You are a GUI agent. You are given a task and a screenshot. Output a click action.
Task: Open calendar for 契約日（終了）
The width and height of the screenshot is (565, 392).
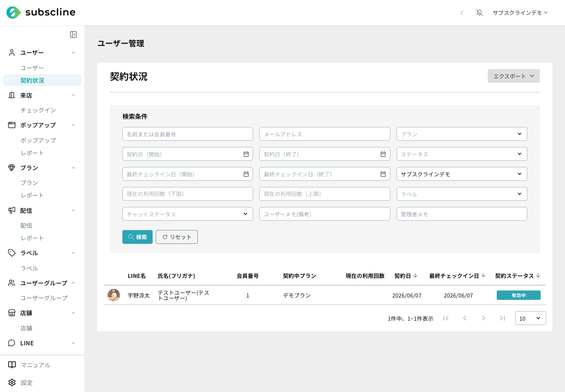(x=383, y=154)
